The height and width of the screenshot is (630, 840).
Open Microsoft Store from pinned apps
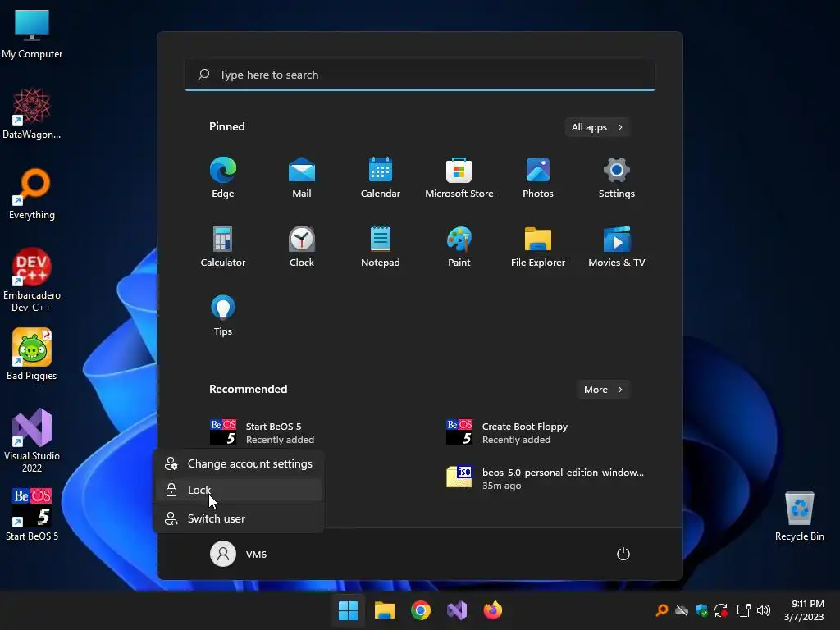(x=459, y=177)
